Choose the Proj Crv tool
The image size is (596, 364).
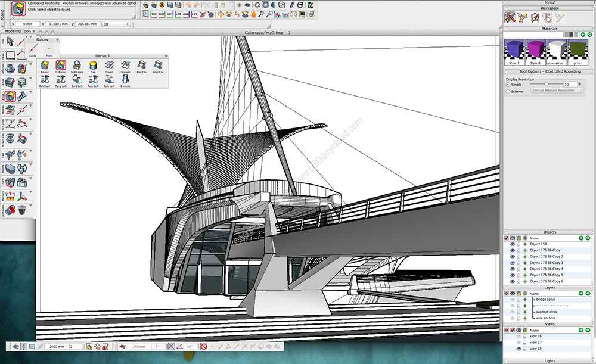[141, 66]
